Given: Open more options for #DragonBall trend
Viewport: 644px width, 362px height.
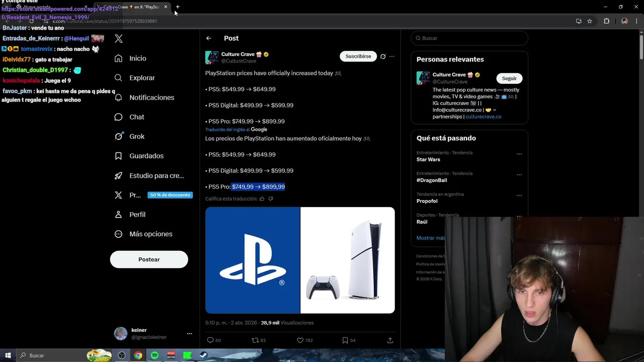Looking at the screenshot, I should (x=519, y=174).
